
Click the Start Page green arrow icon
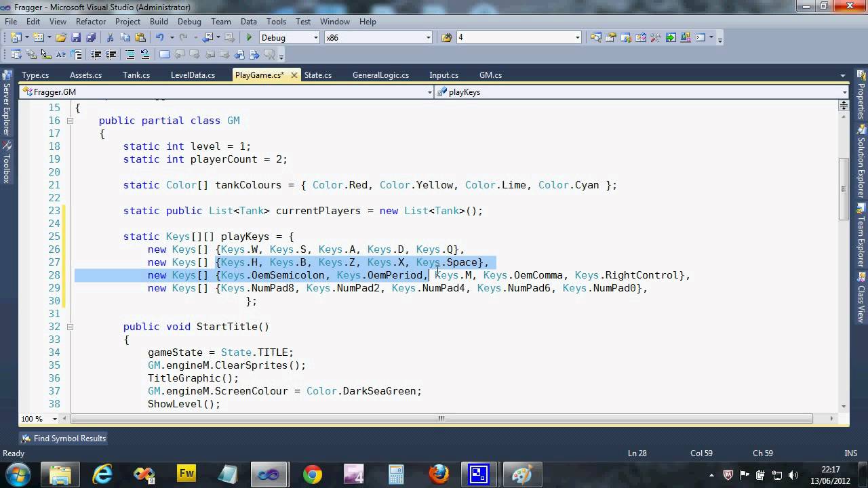670,38
